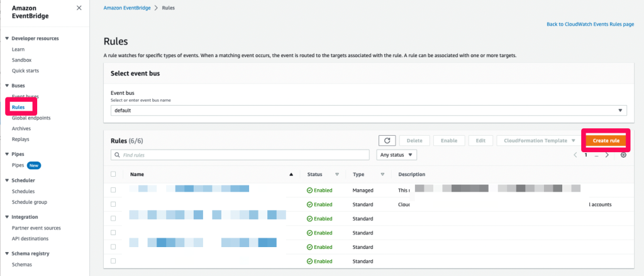
Task: Click the Delete button
Action: 414,140
